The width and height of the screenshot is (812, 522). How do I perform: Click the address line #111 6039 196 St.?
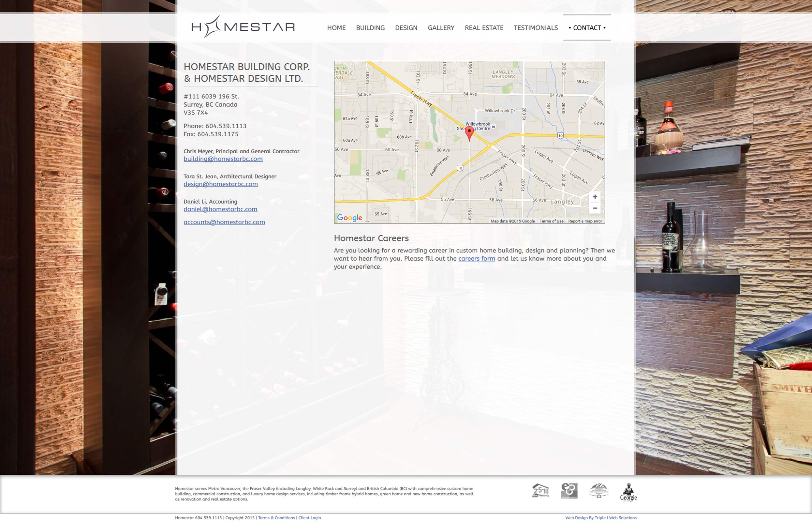coord(211,96)
